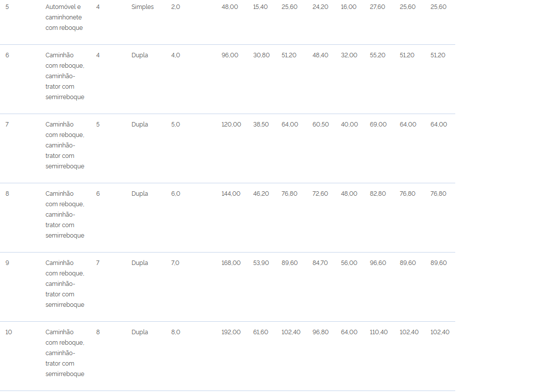Viewport: 546px width, 392px height.
Task: Select the 8,0 cell in row 10
Action: [176, 332]
